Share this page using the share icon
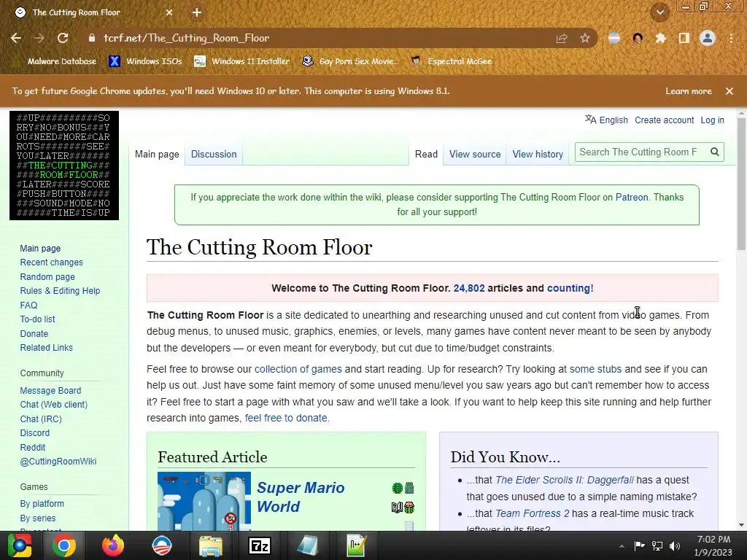 click(x=562, y=38)
